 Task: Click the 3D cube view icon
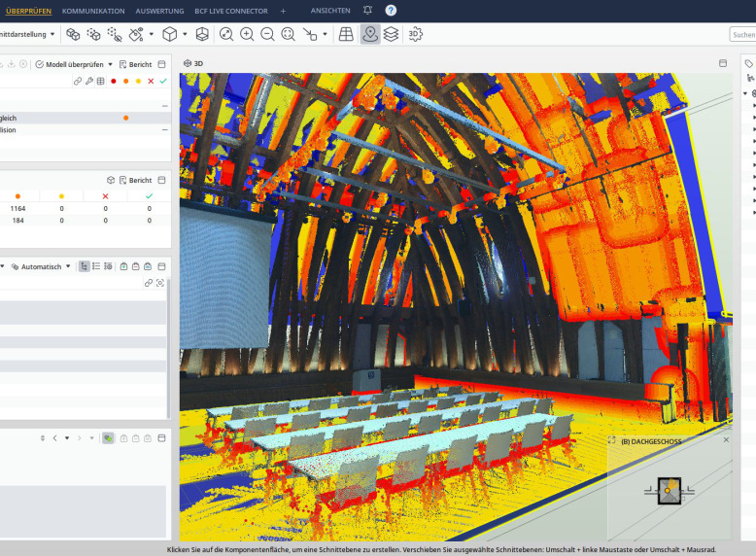tap(170, 34)
